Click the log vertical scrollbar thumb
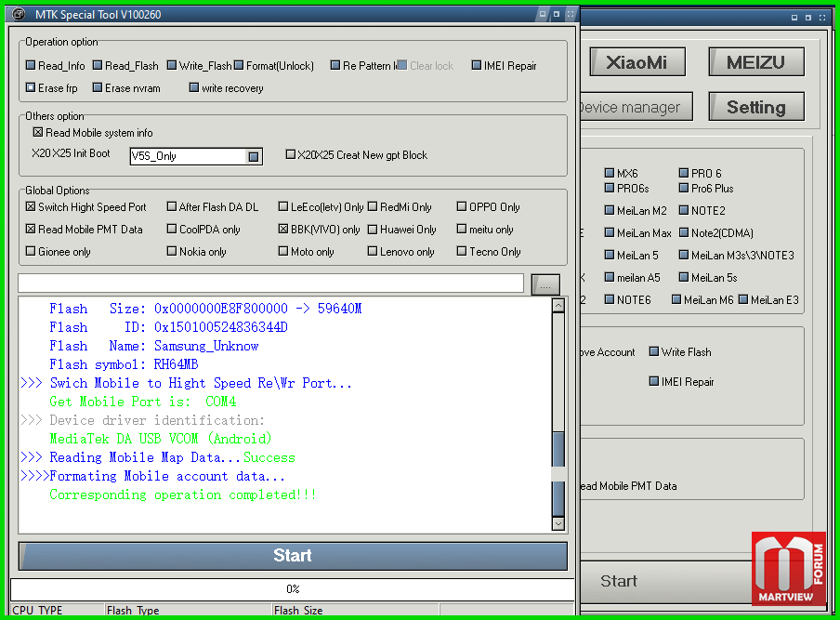Image resolution: width=840 pixels, height=620 pixels. [558, 472]
